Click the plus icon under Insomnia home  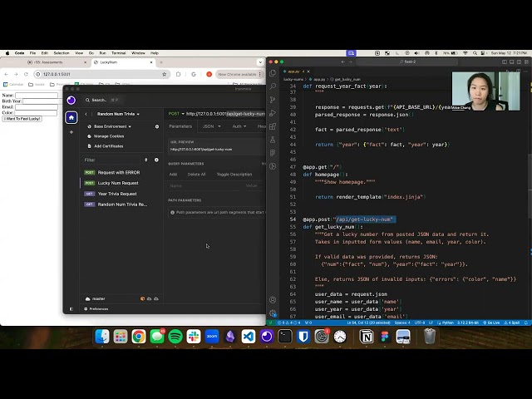(x=71, y=132)
